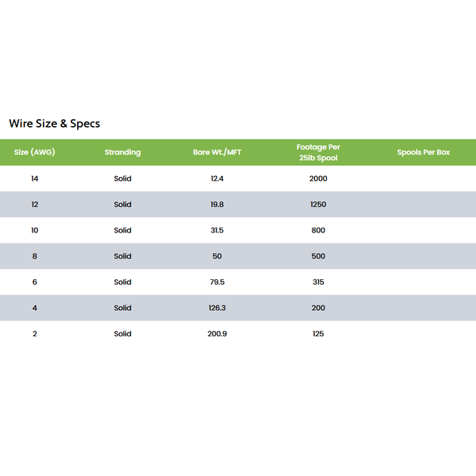Click the Spools Per Box column header
The width and height of the screenshot is (476, 476).
pos(423,152)
